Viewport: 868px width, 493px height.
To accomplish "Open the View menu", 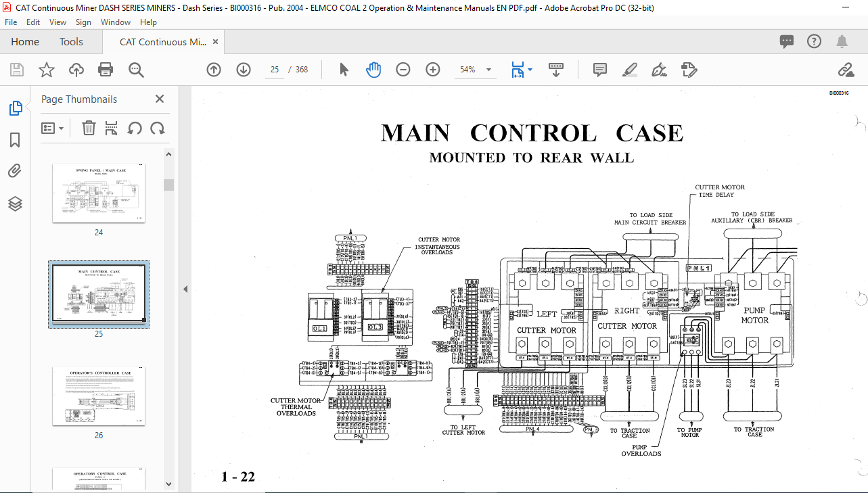I will (58, 22).
